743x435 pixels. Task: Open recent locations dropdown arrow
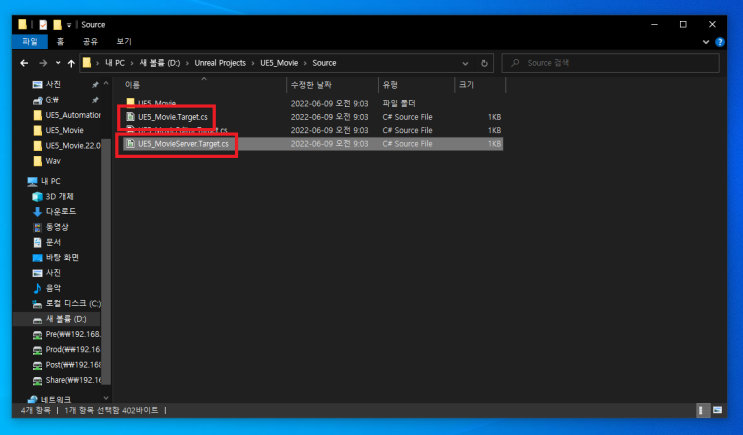click(x=58, y=63)
